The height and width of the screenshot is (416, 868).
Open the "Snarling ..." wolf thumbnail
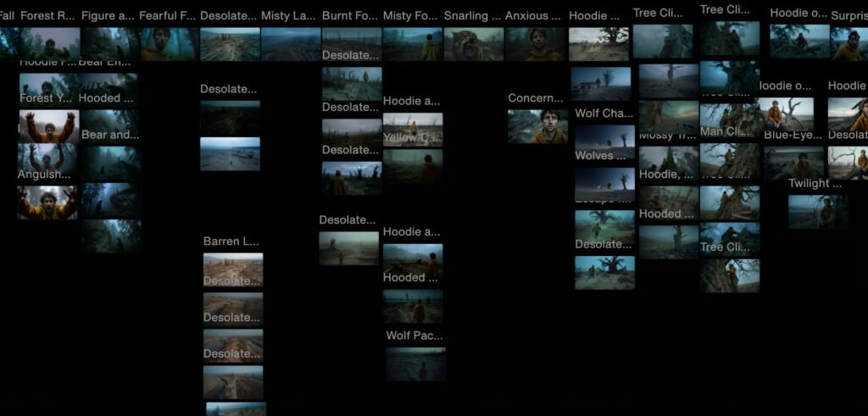(473, 44)
